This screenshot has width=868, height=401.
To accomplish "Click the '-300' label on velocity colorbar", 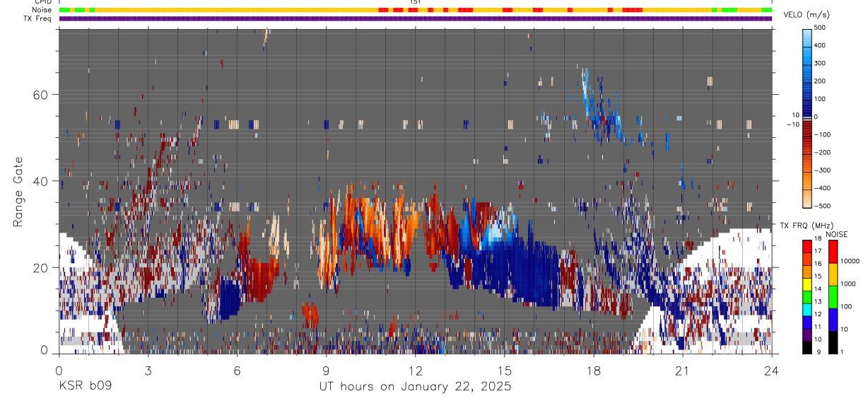I will [821, 170].
